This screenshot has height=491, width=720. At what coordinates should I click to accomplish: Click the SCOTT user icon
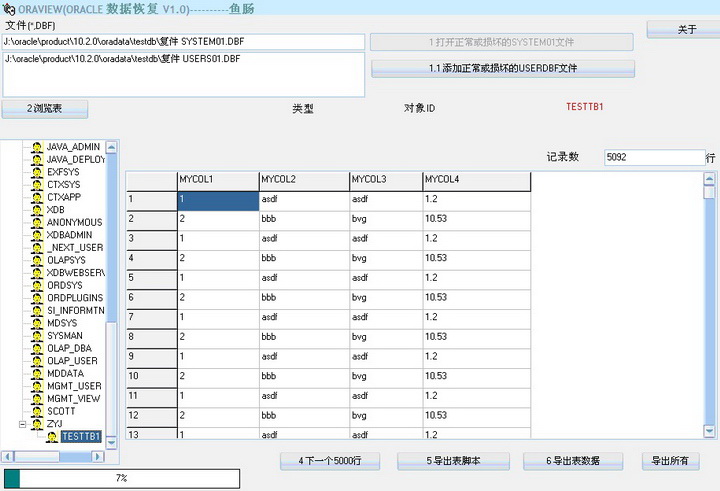pyautogui.click(x=36, y=411)
